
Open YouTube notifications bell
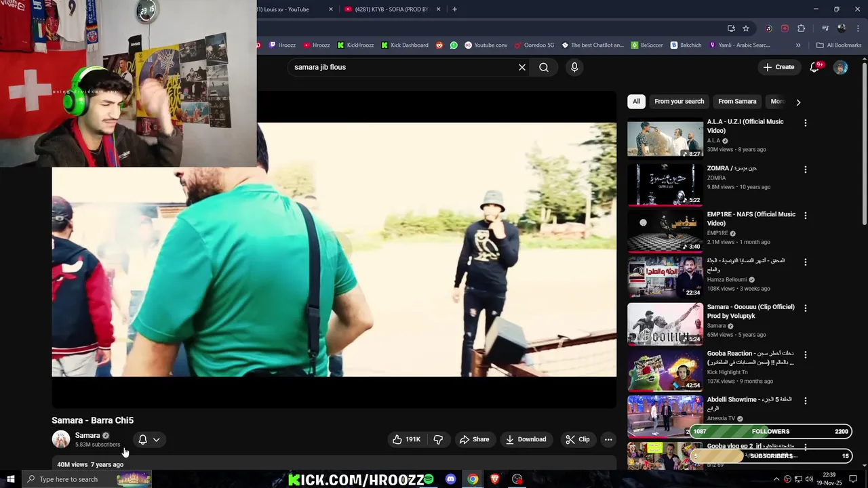click(816, 67)
